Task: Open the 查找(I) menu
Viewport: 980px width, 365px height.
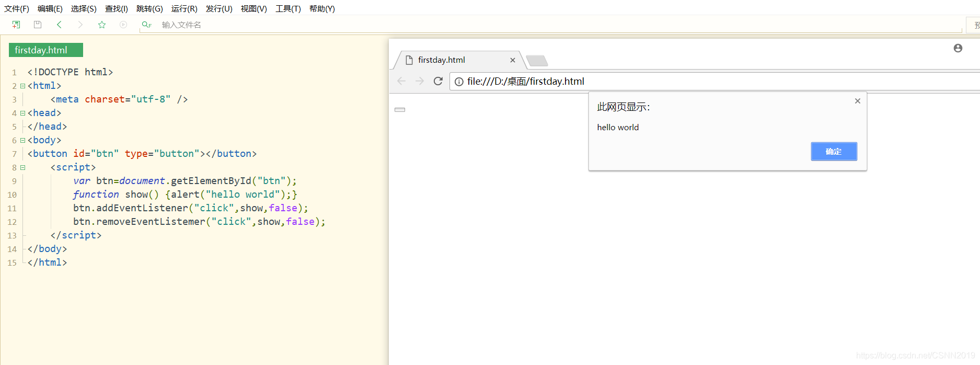Action: tap(117, 9)
